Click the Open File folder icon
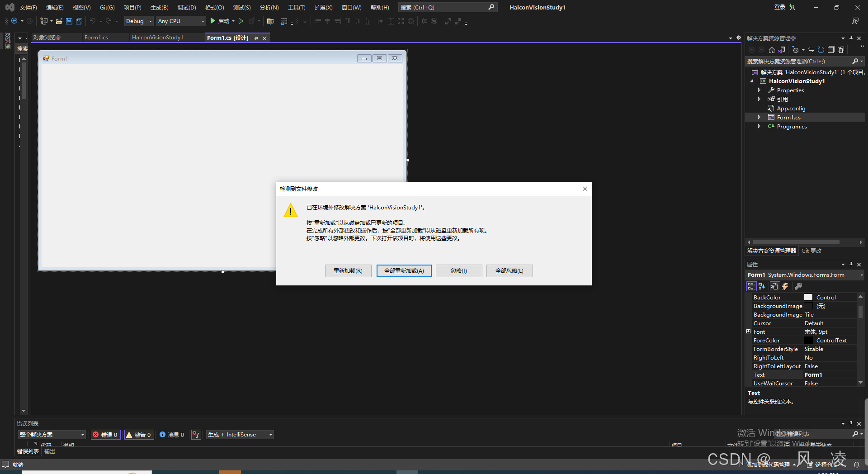The height and width of the screenshot is (474, 868). click(59, 21)
